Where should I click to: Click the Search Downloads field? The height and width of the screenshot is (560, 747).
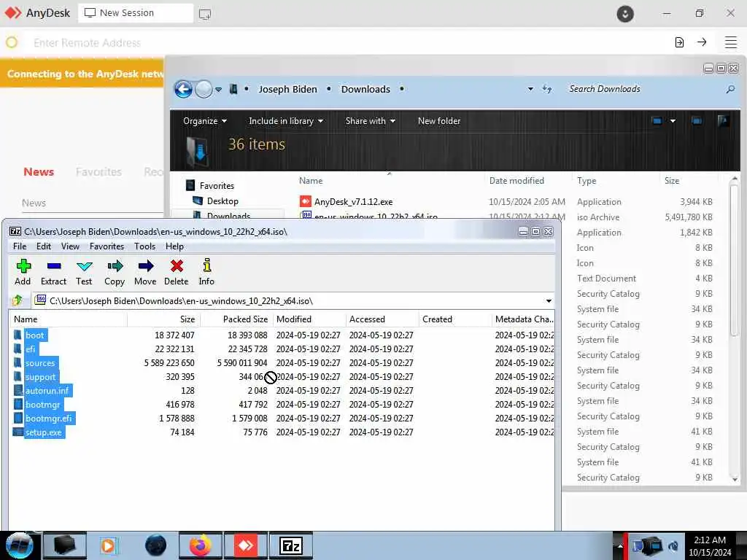pyautogui.click(x=646, y=89)
